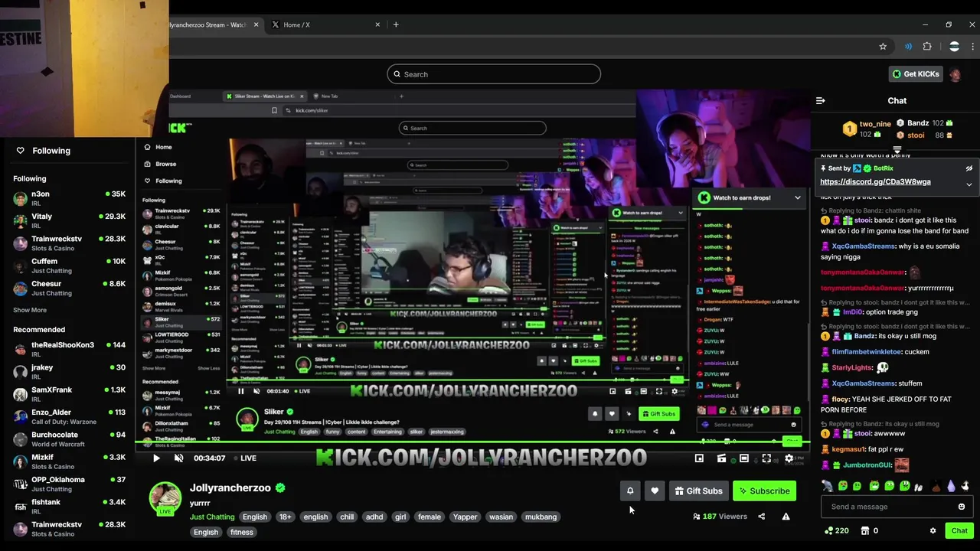Select the mukbang tag

(x=541, y=517)
